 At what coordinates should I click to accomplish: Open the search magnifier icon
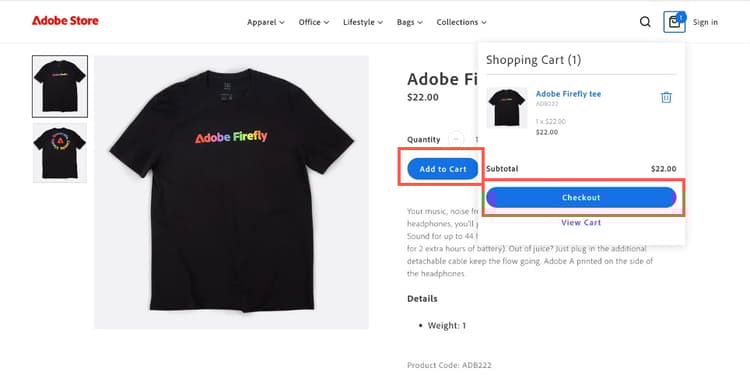645,22
